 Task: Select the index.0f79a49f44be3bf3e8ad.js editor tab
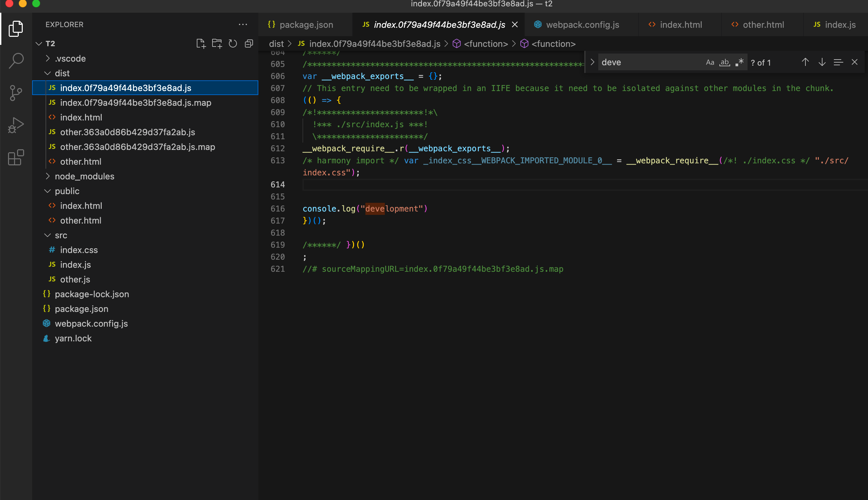[439, 25]
